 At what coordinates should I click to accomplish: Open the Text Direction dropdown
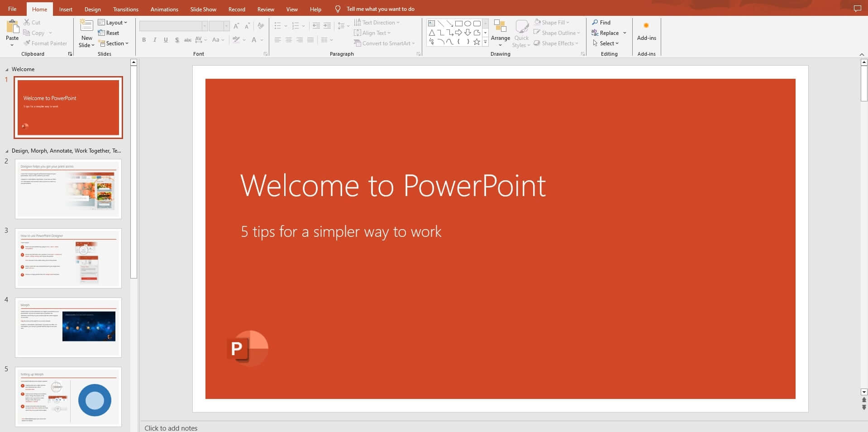click(377, 22)
